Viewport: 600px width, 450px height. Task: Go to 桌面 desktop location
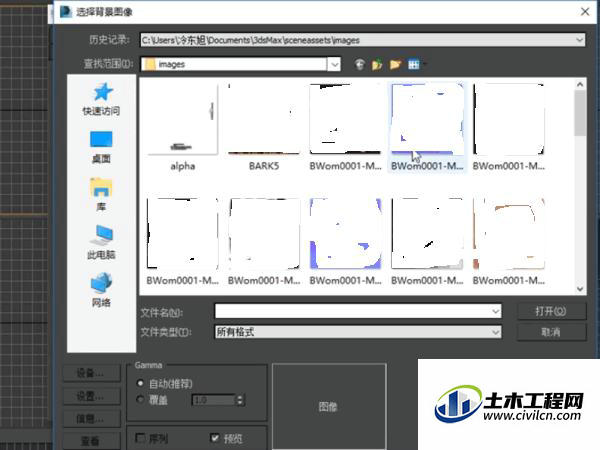tap(101, 147)
